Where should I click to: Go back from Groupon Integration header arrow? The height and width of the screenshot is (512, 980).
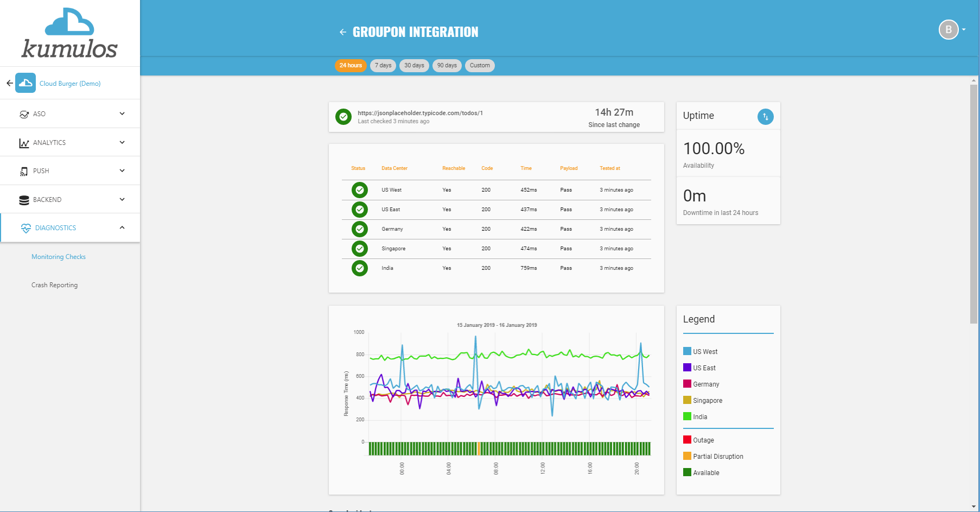coord(343,32)
